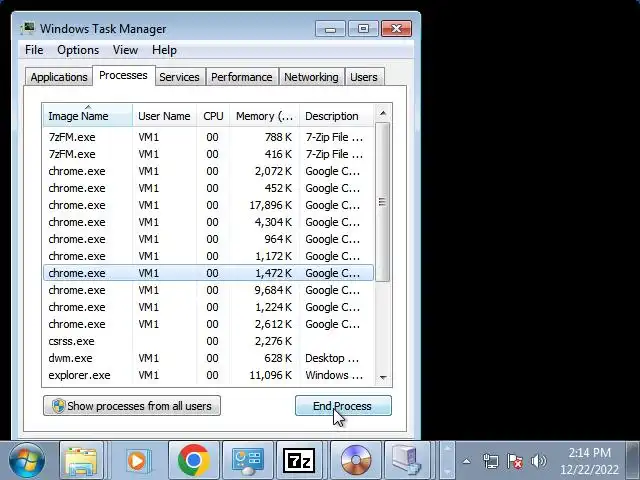Switch to the Users tab
The image size is (640, 480).
coord(364,77)
